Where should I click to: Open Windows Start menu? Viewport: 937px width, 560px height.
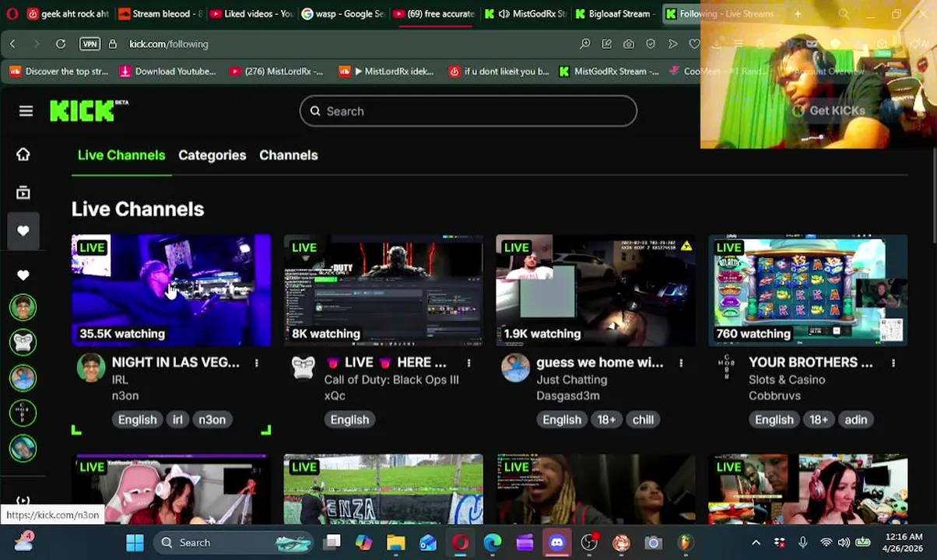[135, 543]
